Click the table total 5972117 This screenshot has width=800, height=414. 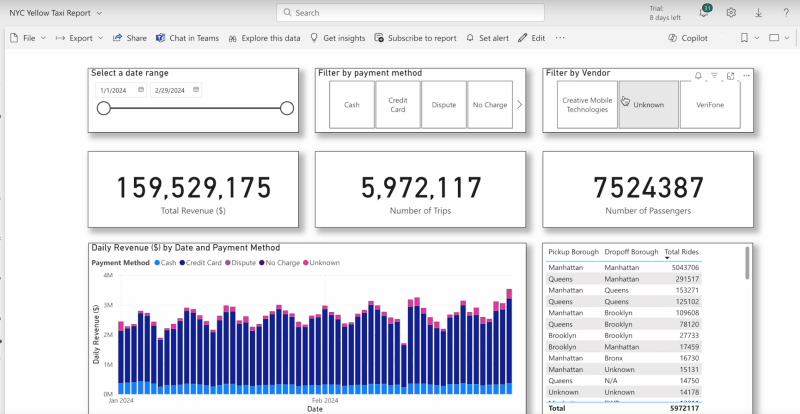686,409
